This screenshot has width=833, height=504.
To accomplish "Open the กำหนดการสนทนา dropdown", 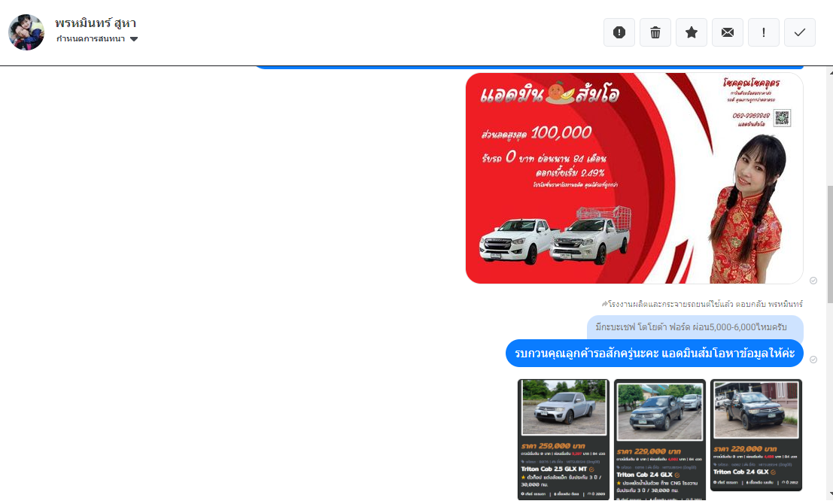I will click(x=96, y=39).
